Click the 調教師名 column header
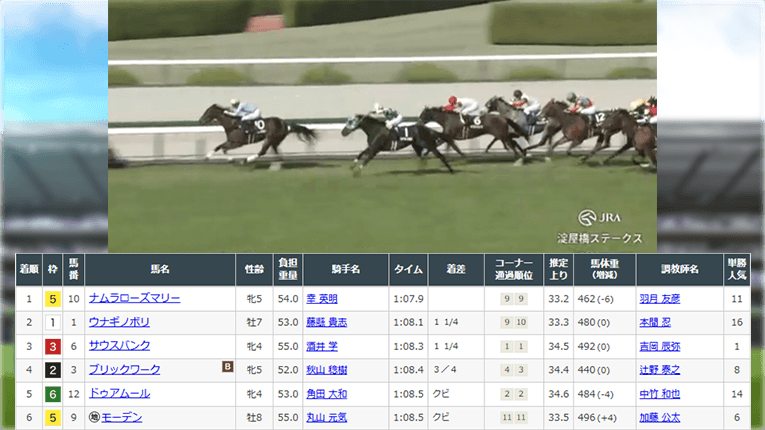The height and width of the screenshot is (430, 765). (680, 269)
